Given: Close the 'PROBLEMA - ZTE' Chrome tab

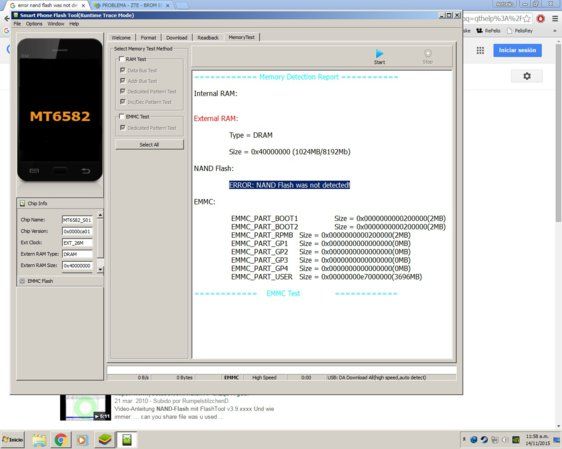Looking at the screenshot, I should coord(167,5).
